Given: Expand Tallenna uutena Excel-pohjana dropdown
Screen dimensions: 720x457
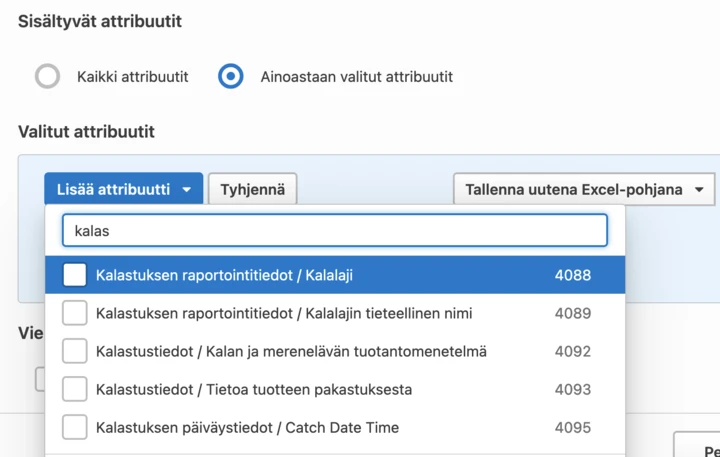Looking at the screenshot, I should [574, 189].
